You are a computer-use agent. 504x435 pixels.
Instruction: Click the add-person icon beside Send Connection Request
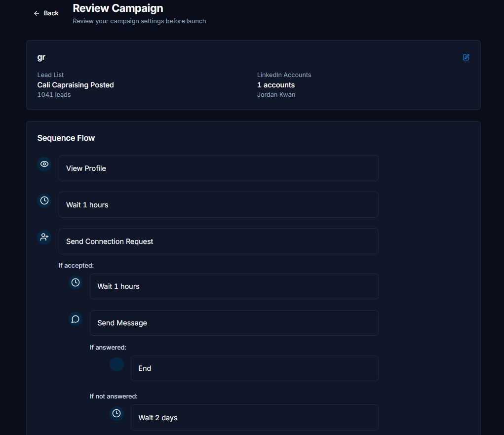coord(44,237)
